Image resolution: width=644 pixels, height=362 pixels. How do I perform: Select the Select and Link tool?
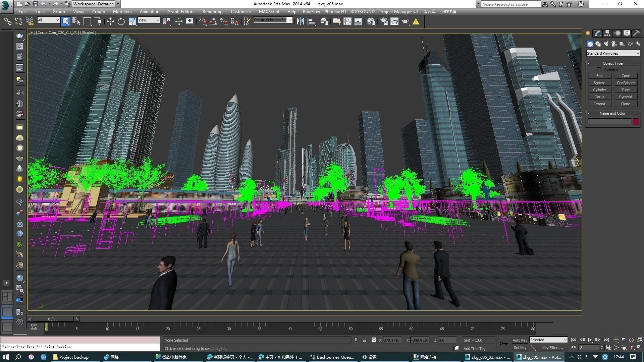coord(7,21)
